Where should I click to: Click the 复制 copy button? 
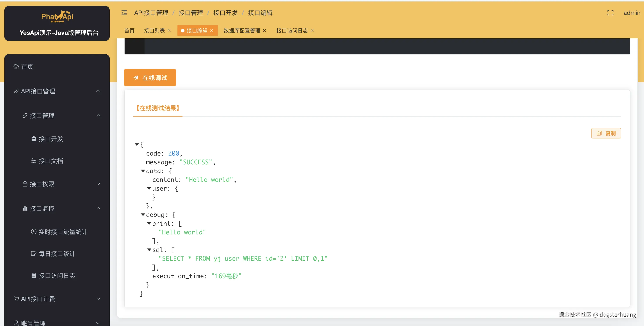pyautogui.click(x=606, y=133)
